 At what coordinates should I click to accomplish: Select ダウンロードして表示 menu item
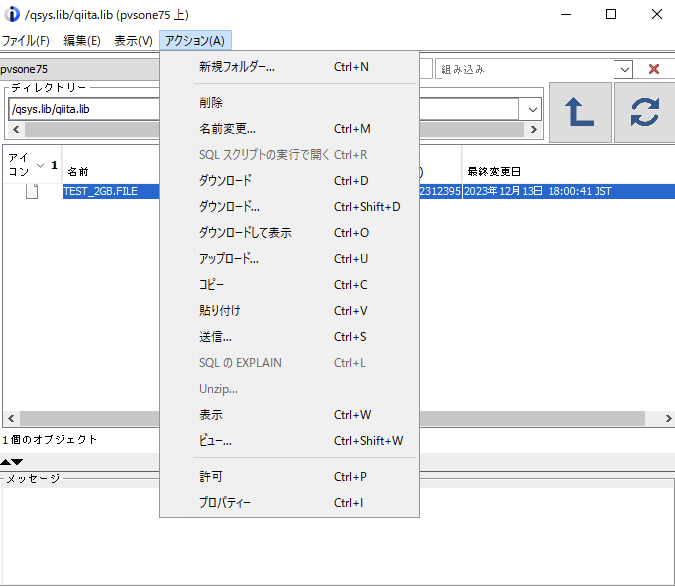[289, 233]
